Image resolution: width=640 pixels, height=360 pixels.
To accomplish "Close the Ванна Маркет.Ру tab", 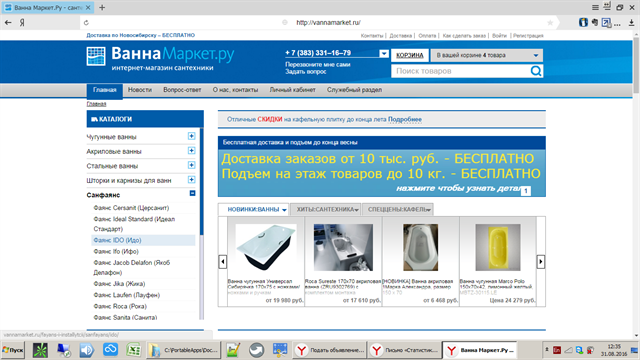I will coord(88,7).
